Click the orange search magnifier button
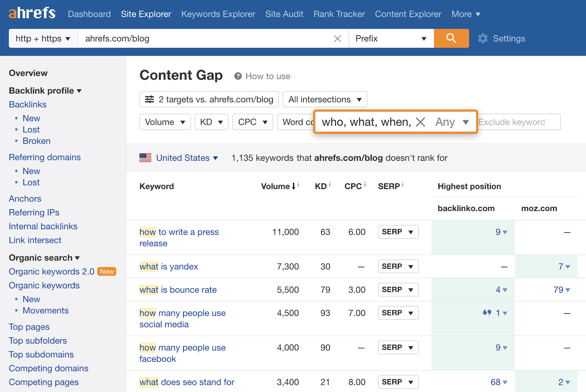Viewport: 586px width, 392px height. point(451,38)
